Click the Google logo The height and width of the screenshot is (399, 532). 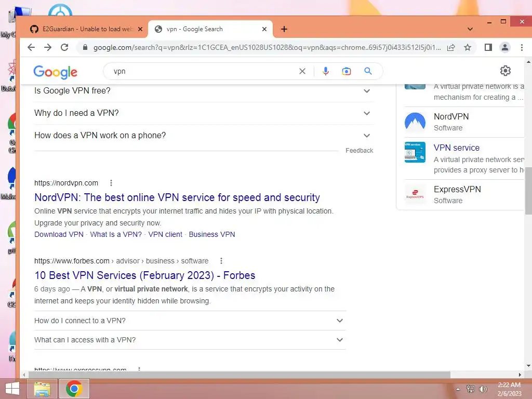coord(55,72)
